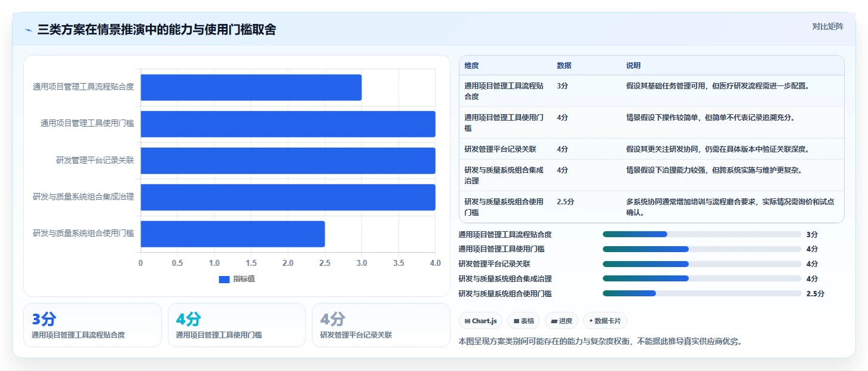Click table cell 通用项目管理工具使用门槛
This screenshot has width=868, height=371.
coord(504,122)
